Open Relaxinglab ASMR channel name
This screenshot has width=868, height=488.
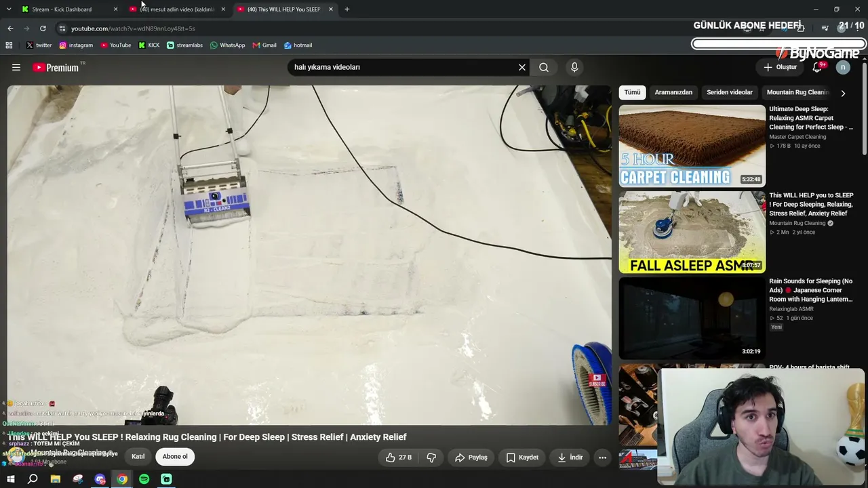(x=791, y=309)
